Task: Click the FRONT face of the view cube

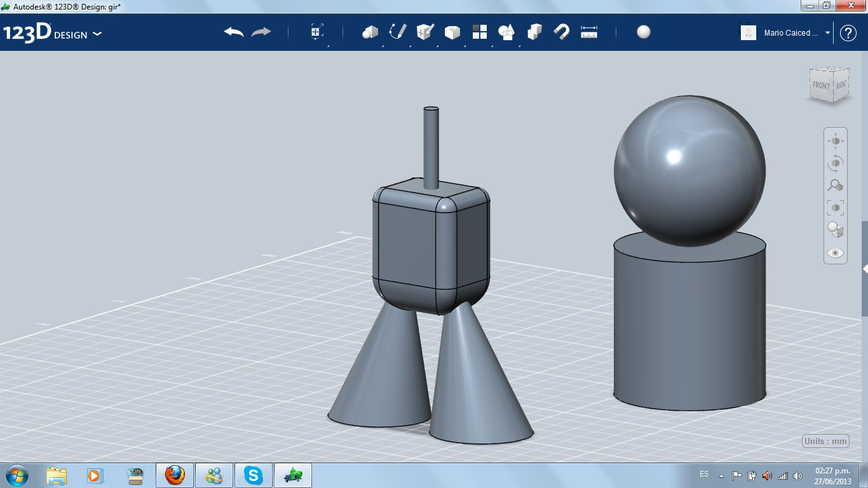Action: [821, 86]
